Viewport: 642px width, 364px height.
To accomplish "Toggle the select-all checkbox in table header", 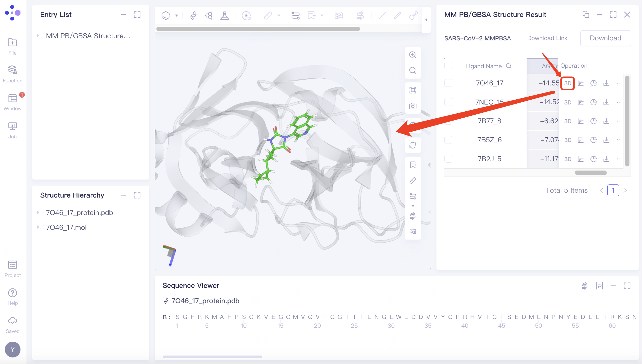I will 448,66.
